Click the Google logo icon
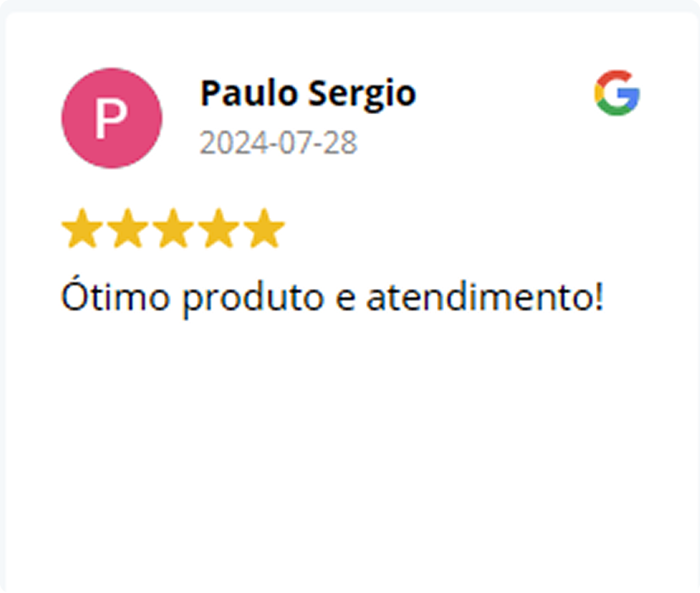The height and width of the screenshot is (593, 700). point(617,93)
